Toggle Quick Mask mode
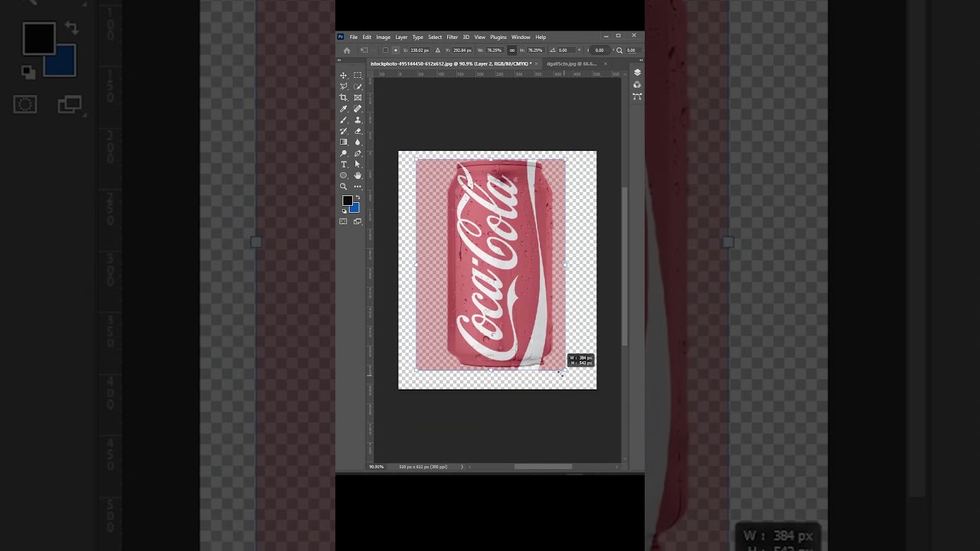Screen dimensions: 980x551 (x=344, y=221)
